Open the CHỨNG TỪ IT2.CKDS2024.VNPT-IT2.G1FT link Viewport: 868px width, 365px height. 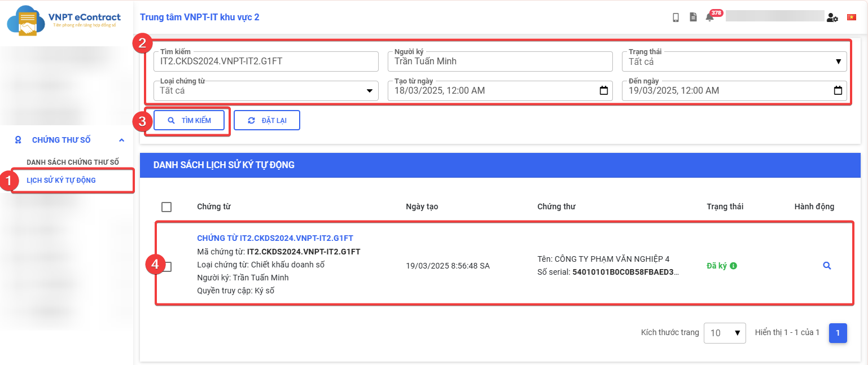click(x=275, y=238)
